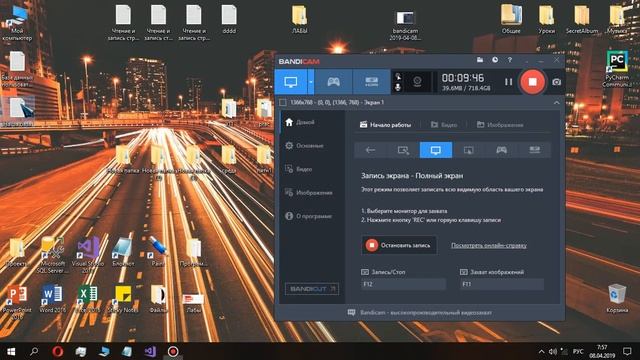Select fullscreen mode icon in mode selector

point(436,150)
